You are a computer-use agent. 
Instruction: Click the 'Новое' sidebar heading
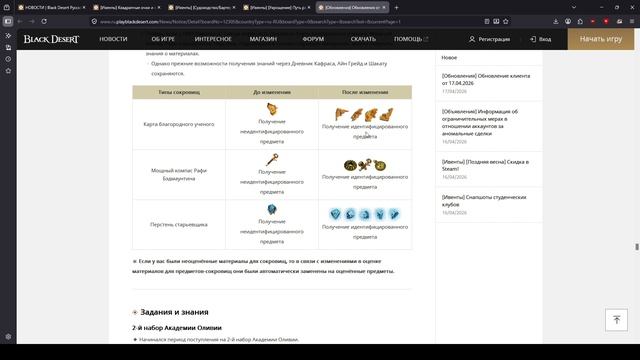pos(449,58)
